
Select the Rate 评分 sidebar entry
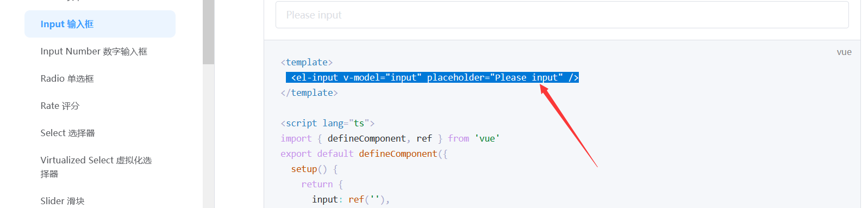coord(60,106)
